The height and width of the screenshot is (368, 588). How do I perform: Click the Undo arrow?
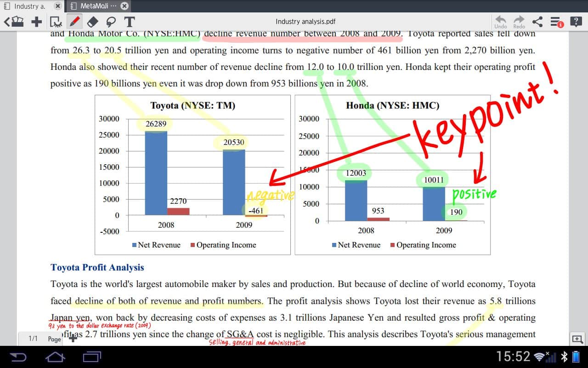501,22
